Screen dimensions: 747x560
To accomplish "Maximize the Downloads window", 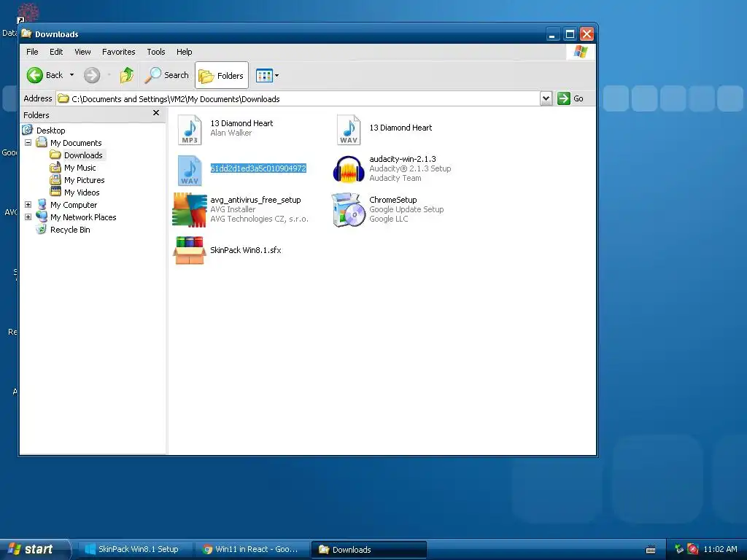I will (x=570, y=34).
